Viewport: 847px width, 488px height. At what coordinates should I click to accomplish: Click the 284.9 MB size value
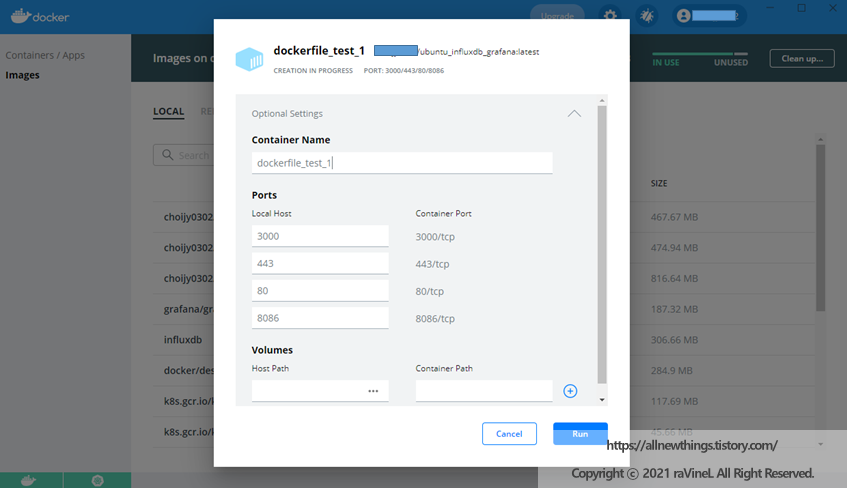click(671, 371)
